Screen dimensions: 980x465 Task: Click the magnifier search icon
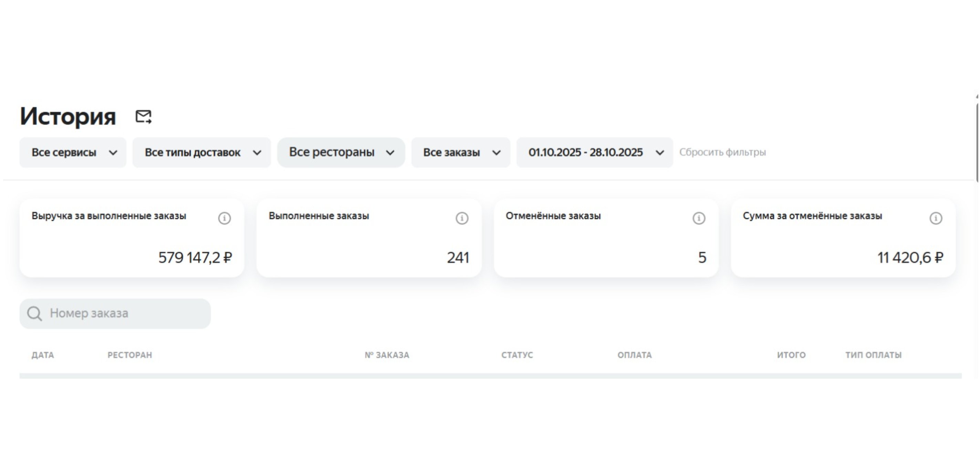(34, 314)
